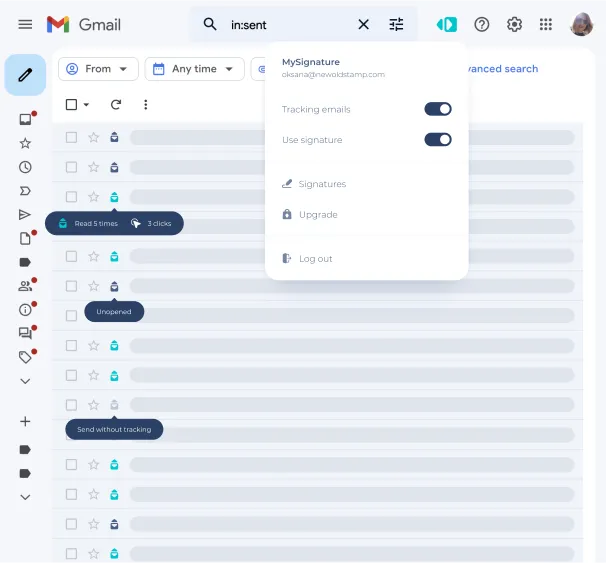Open Gmail Settings gear icon

(514, 25)
